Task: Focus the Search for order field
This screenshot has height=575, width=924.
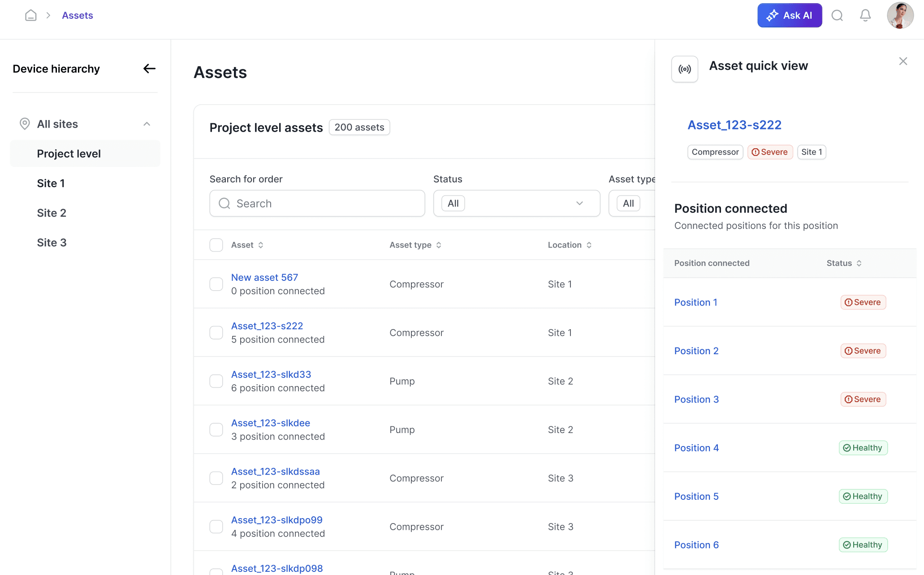Action: 317,203
